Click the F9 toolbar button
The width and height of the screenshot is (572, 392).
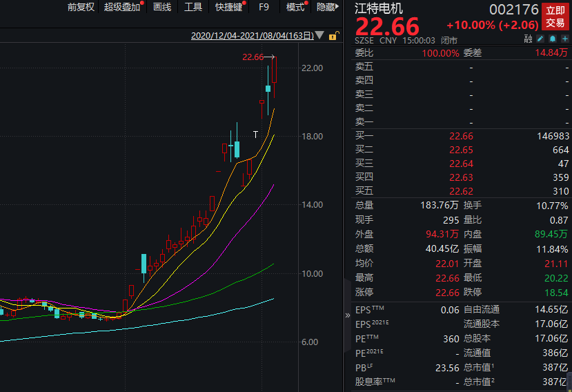264,7
